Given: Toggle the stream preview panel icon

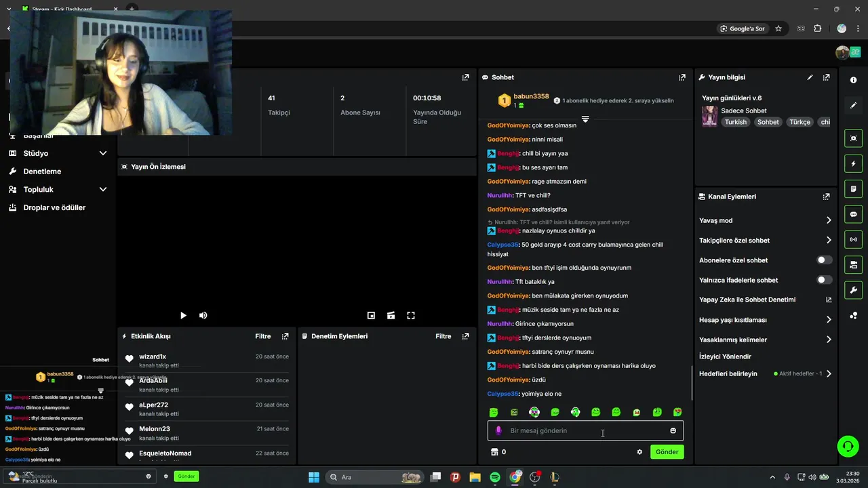Looking at the screenshot, I should (x=853, y=138).
